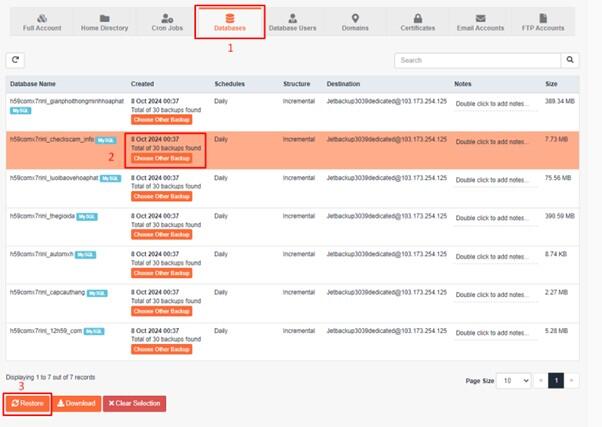
Task: Choose Other Backup for luoibaovehoaphat database
Action: (x=162, y=196)
